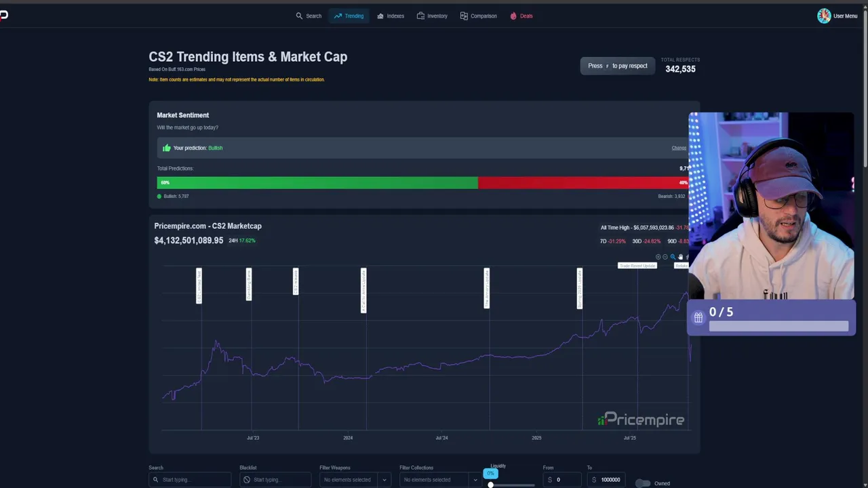Click event marker flag at 2024 line
Viewport: 868px width, 488px height.
[x=363, y=290]
